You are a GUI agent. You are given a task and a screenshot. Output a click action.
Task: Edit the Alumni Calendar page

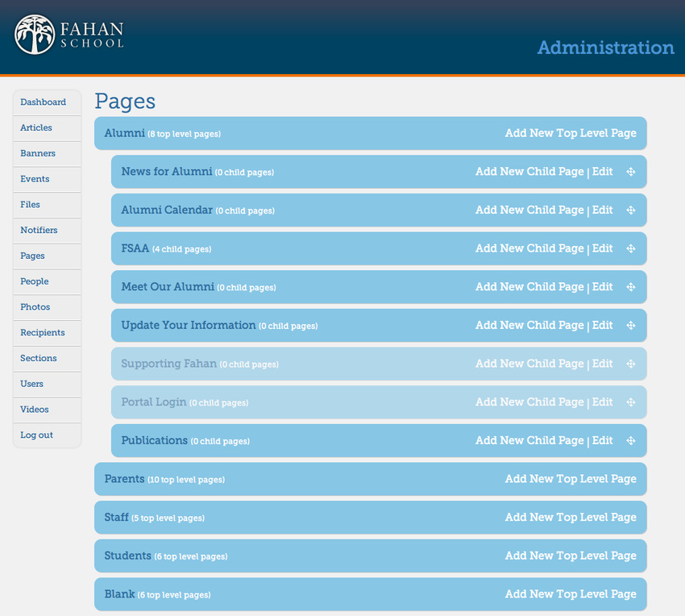pos(603,210)
